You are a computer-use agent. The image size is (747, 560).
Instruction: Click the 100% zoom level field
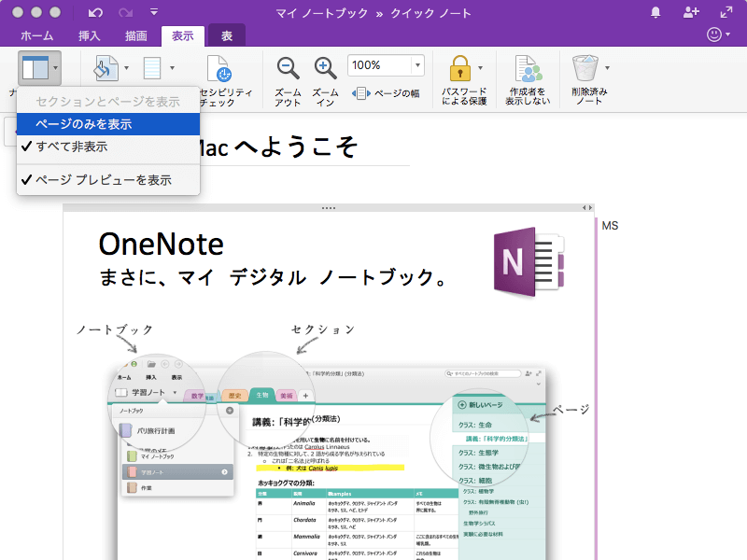[x=380, y=65]
